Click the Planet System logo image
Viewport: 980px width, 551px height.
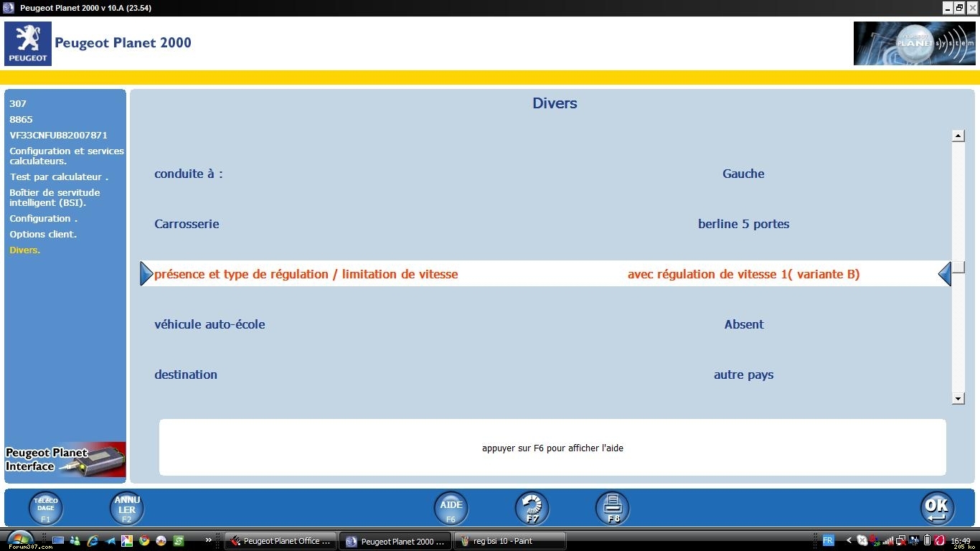(x=914, y=44)
